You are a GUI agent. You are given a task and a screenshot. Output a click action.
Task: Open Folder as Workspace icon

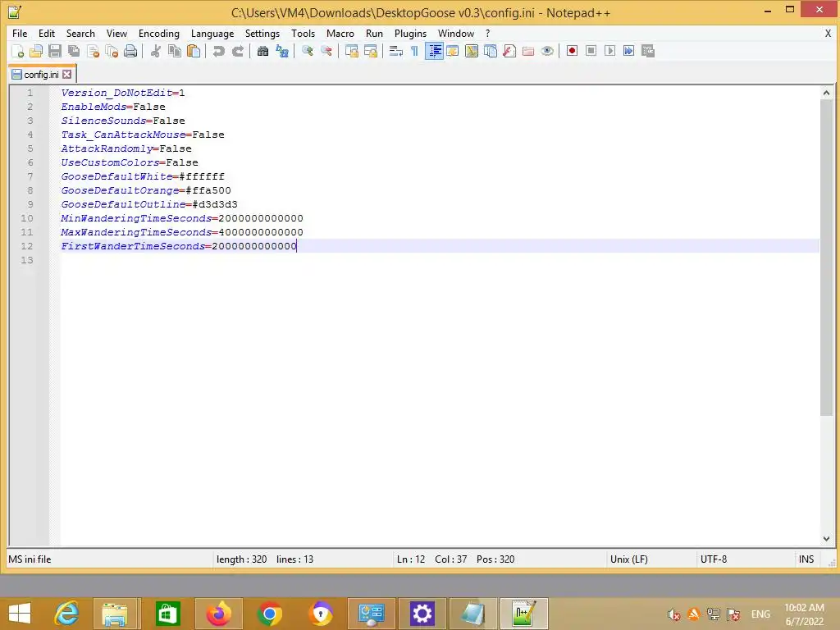pos(528,51)
